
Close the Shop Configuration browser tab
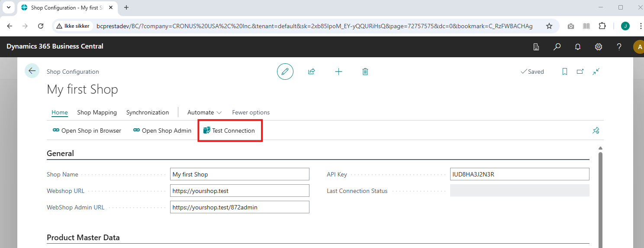coord(111,8)
